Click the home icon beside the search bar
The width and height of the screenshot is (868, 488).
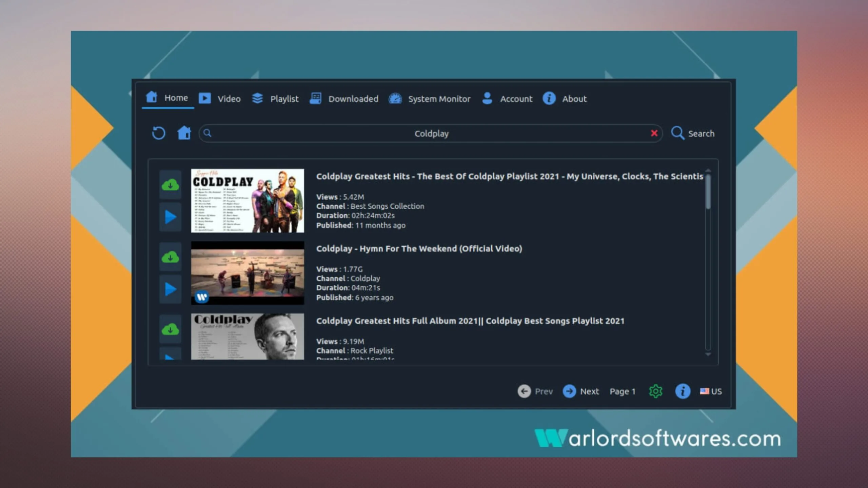pos(184,133)
